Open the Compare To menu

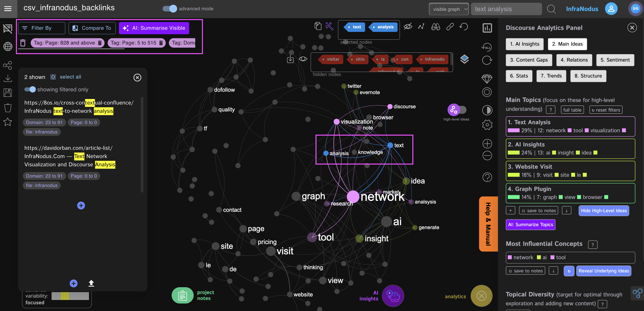[x=92, y=28]
